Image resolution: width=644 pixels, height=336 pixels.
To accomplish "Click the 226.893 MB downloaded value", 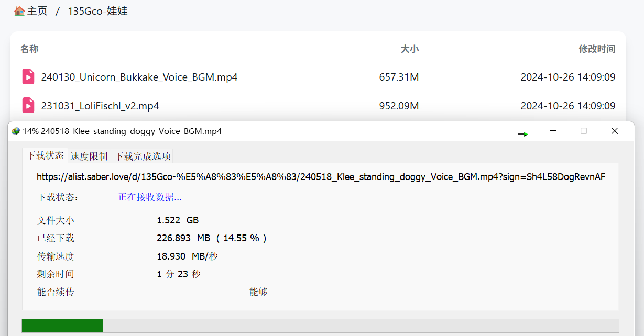I will point(212,238).
